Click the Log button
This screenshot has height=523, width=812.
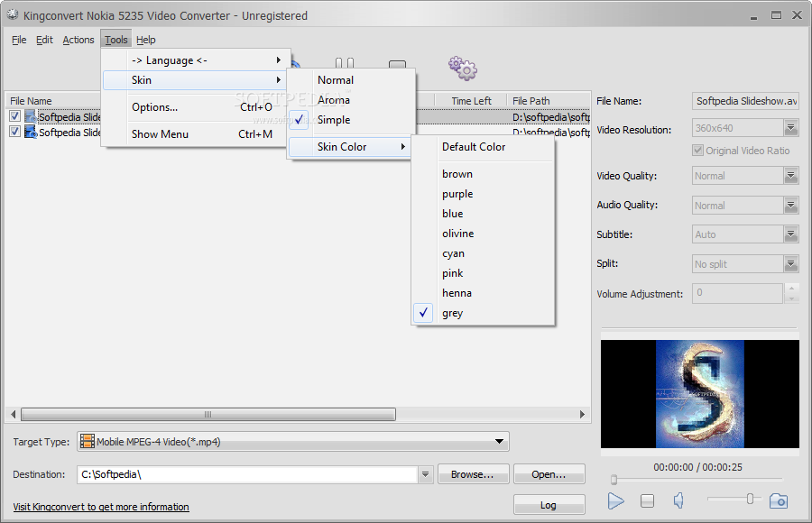coord(549,504)
